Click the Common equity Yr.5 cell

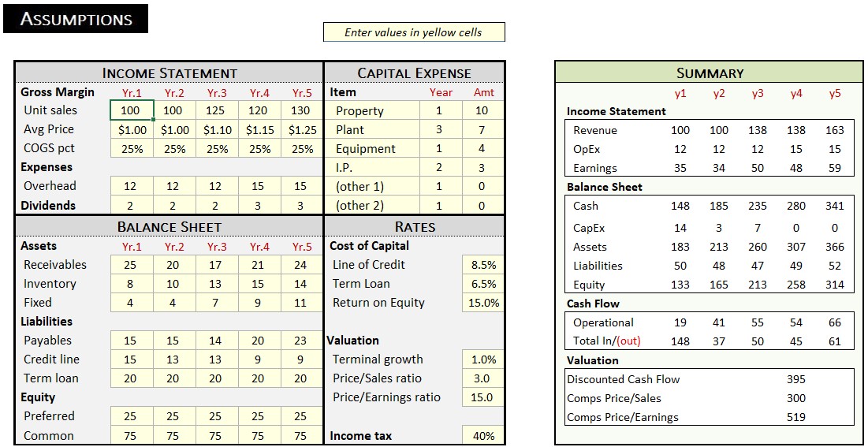point(302,436)
